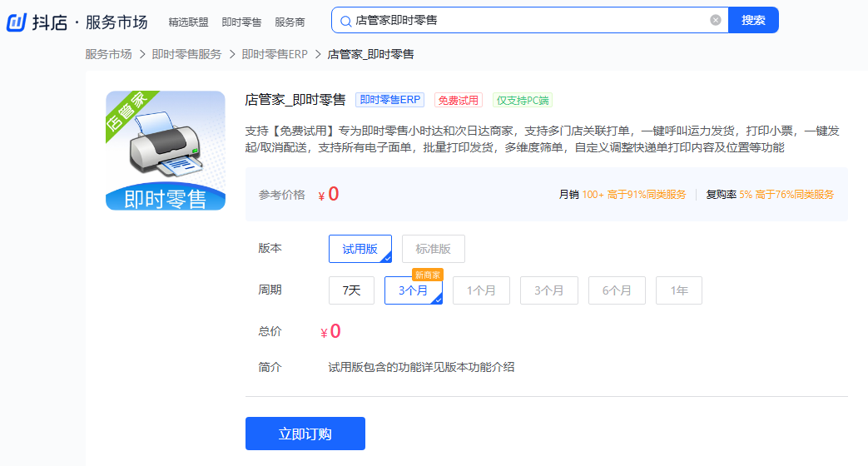Open the 服务商 menu item
Image resolution: width=868 pixels, height=466 pixels.
click(290, 22)
